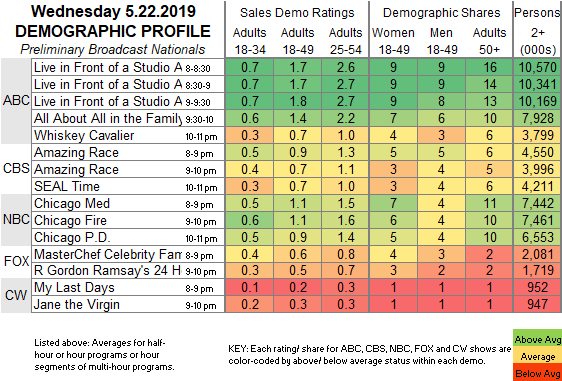Select Jane the Virgin show title
This screenshot has height=381, width=562.
pos(77,305)
